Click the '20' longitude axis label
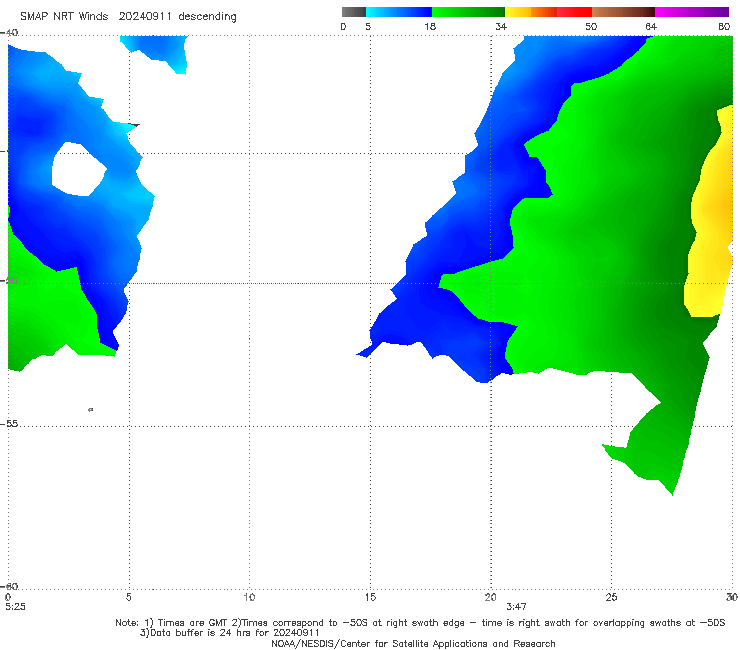The image size is (740, 650). pyautogui.click(x=490, y=597)
